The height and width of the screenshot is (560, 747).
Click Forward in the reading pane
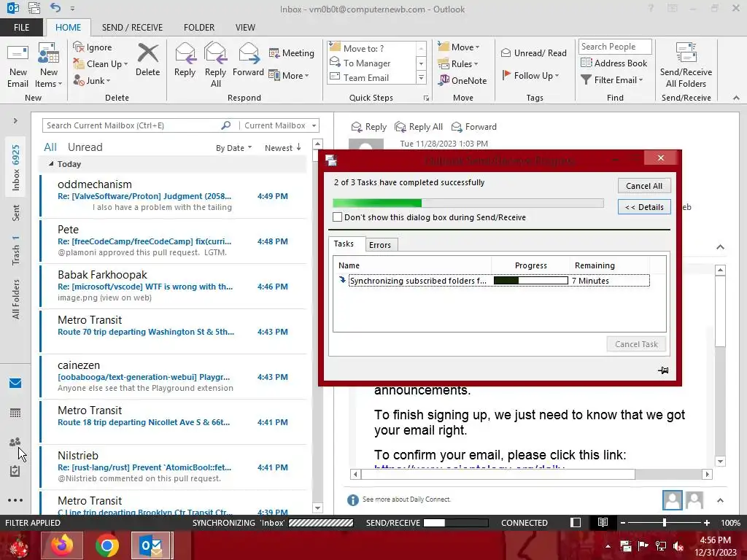474,127
